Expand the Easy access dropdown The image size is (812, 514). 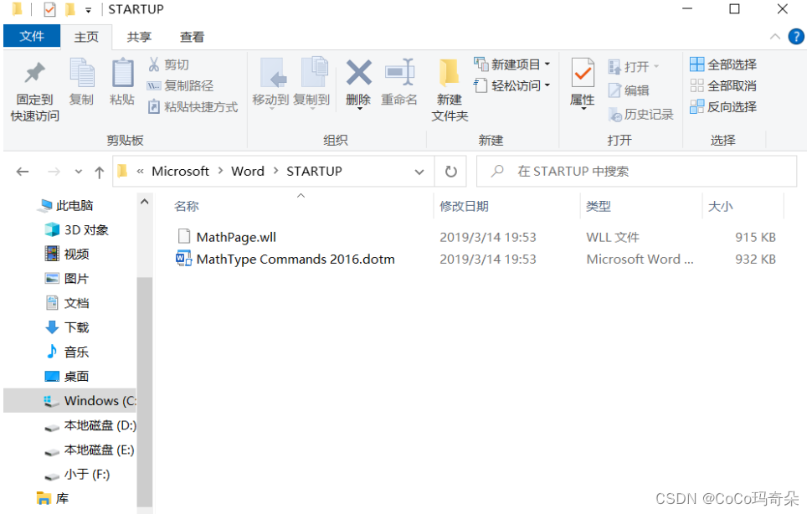point(547,85)
